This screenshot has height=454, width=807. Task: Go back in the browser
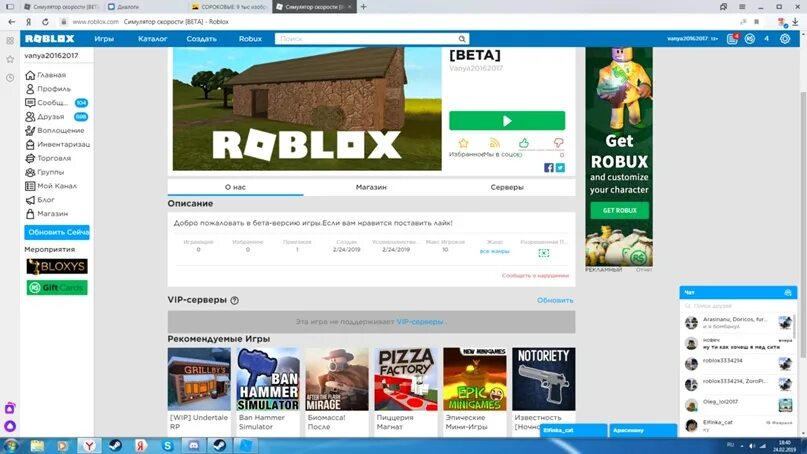click(12, 22)
